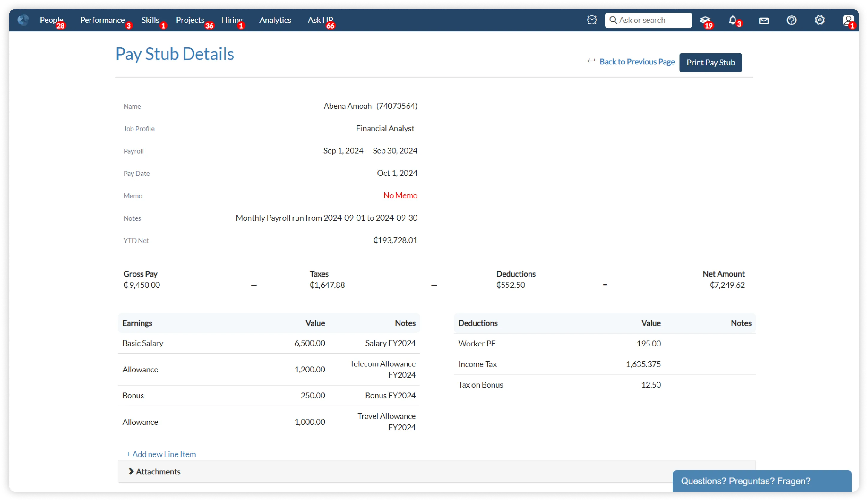Screen dimensions: 868x501
Task: Open the user profile avatar icon
Action: coord(848,20)
